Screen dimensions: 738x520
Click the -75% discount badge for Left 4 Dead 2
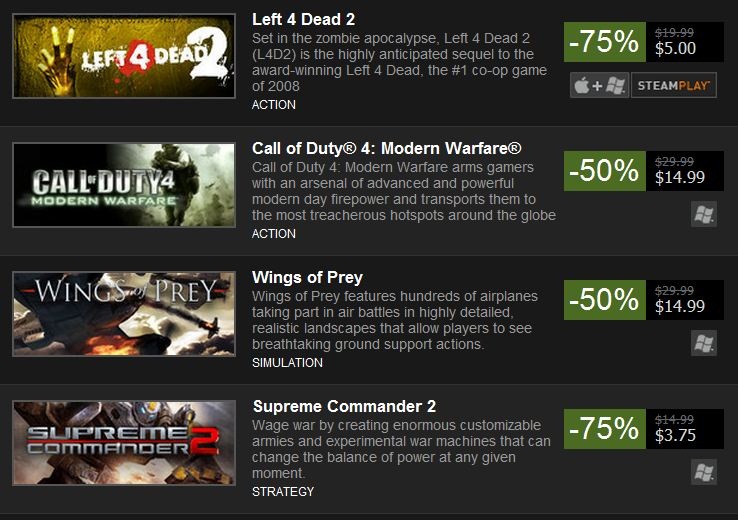click(x=605, y=42)
